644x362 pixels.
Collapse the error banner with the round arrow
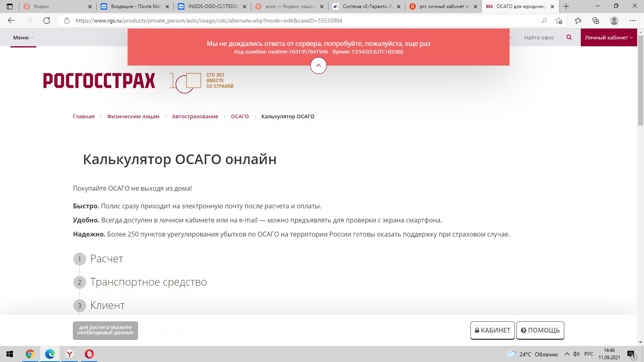318,66
